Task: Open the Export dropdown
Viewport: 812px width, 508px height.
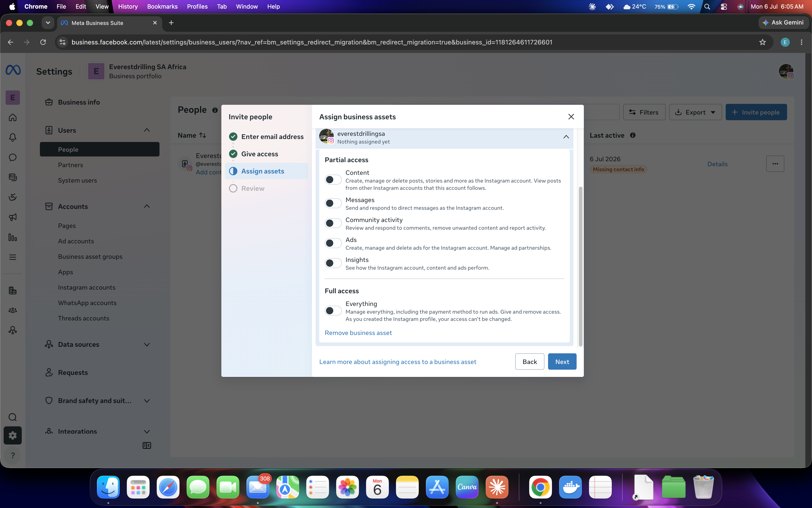Action: pyautogui.click(x=695, y=112)
